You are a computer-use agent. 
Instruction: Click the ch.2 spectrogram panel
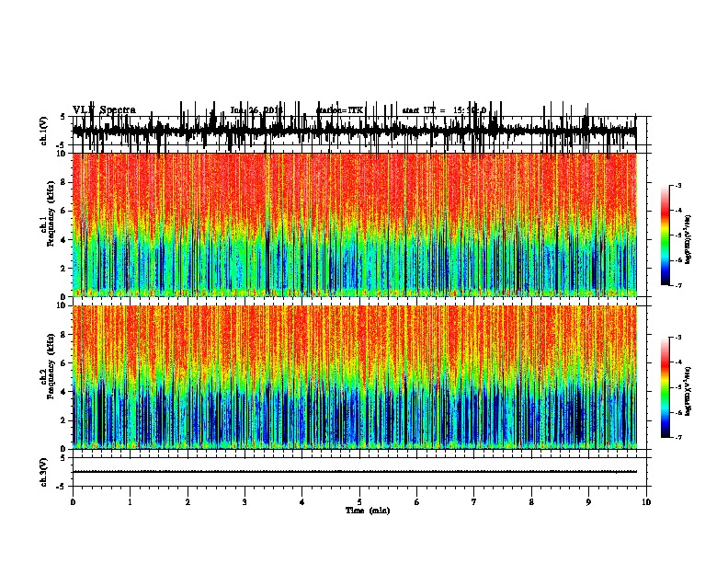[354, 377]
